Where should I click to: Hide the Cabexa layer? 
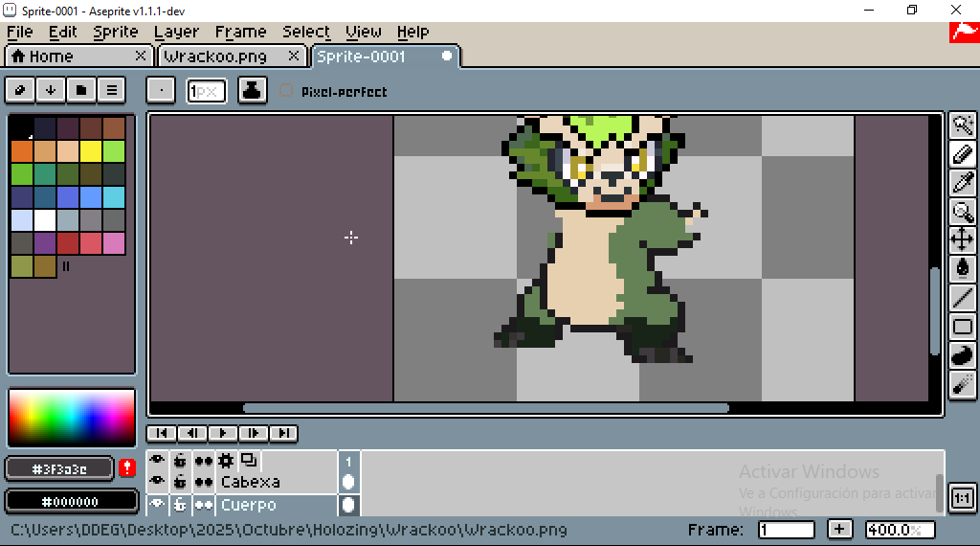click(157, 482)
